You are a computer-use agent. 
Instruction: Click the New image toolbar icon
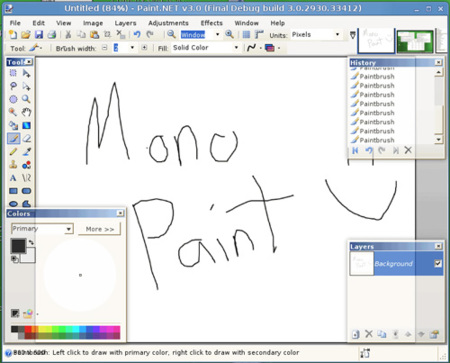[13, 34]
